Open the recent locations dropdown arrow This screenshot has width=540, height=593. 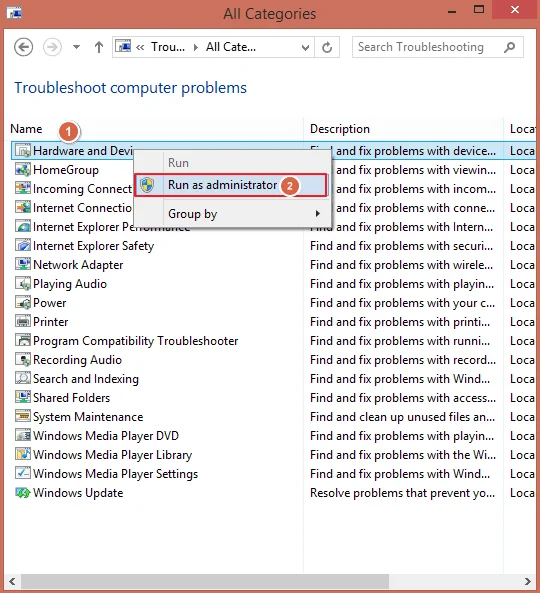point(76,47)
